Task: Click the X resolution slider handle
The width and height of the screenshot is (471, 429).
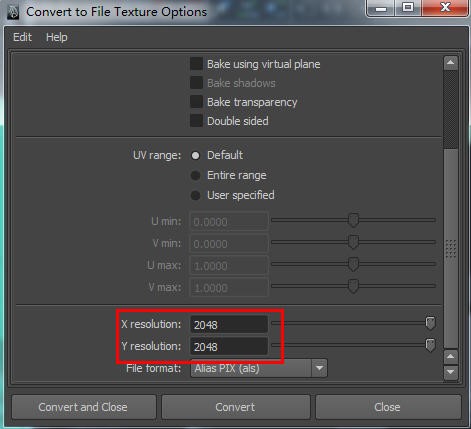Action: [430, 323]
